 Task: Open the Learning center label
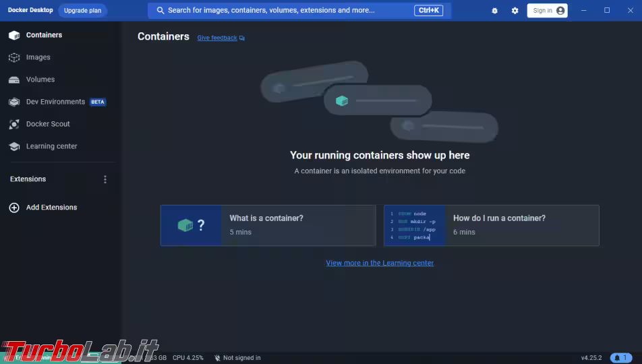[x=51, y=146]
